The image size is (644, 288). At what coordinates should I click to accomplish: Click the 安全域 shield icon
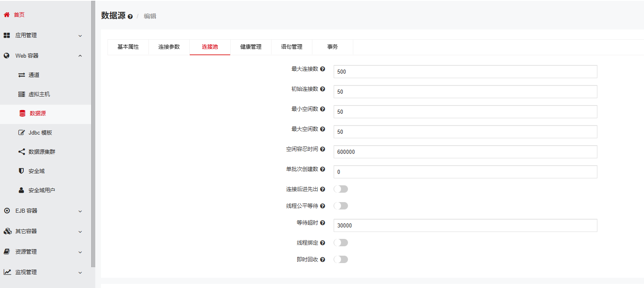[x=21, y=171]
